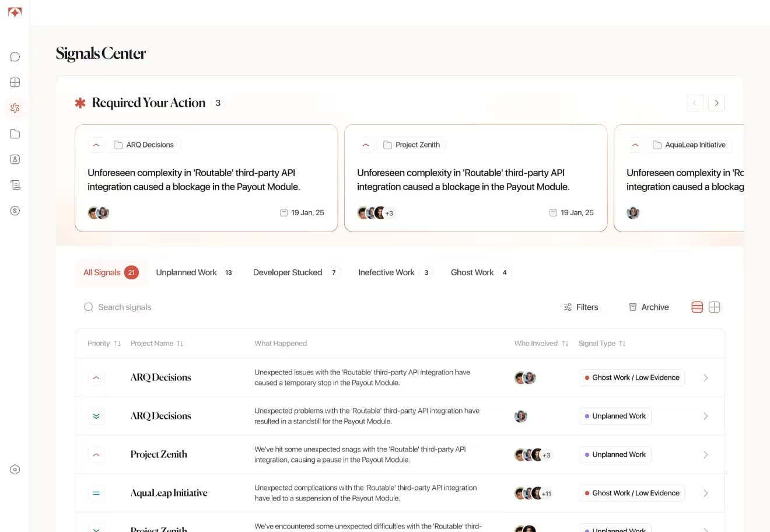The width and height of the screenshot is (770, 532).
Task: Click priority arrow on ARQ Decisions card
Action: tap(96, 145)
